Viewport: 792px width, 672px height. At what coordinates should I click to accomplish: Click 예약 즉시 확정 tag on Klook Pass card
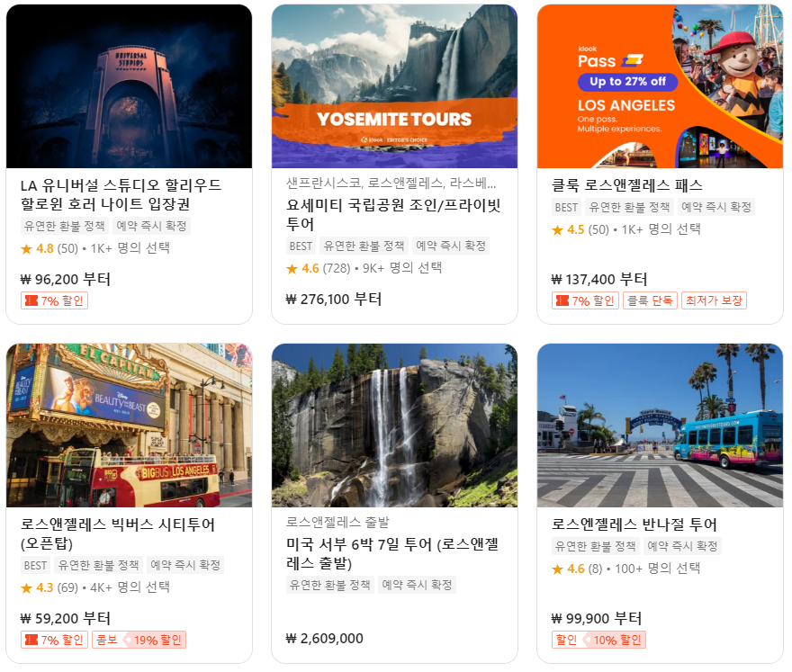pyautogui.click(x=716, y=207)
